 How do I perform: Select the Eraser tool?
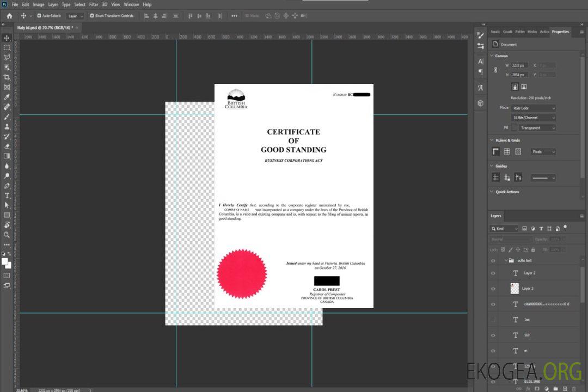(7, 146)
